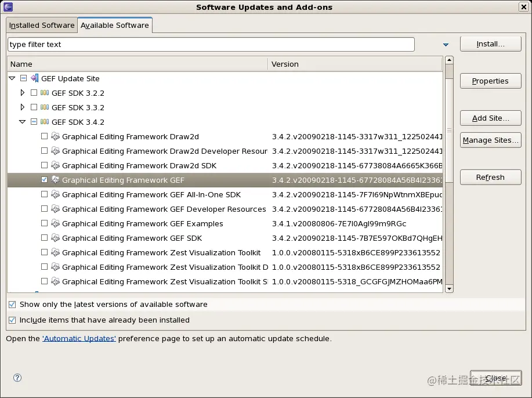Check the GEF SDK 3.2.2 checkbox

(34, 93)
